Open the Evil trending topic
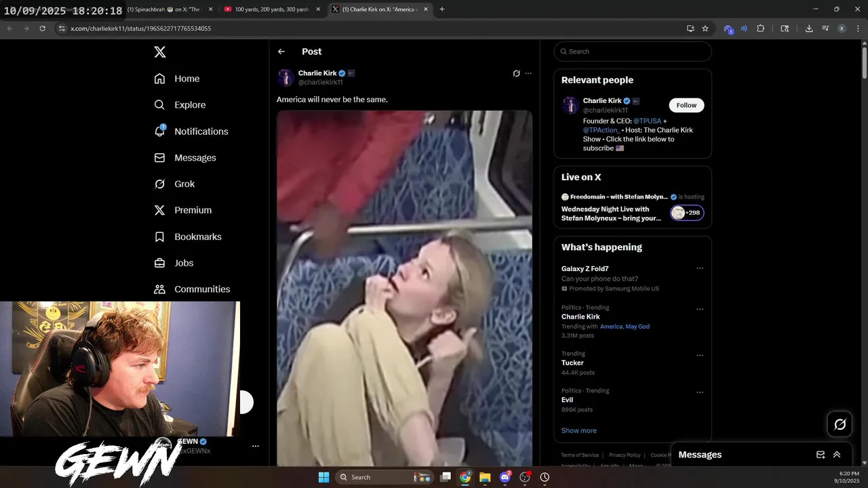This screenshot has width=868, height=488. point(567,400)
